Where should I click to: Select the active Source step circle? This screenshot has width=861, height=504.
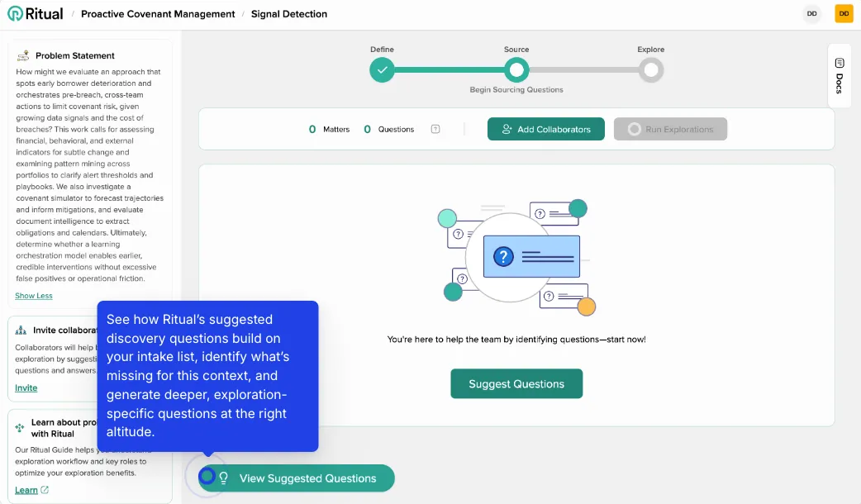click(x=516, y=71)
